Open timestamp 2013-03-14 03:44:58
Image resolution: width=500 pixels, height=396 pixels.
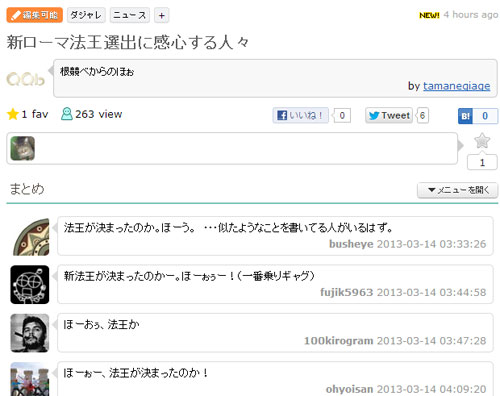pos(431,292)
